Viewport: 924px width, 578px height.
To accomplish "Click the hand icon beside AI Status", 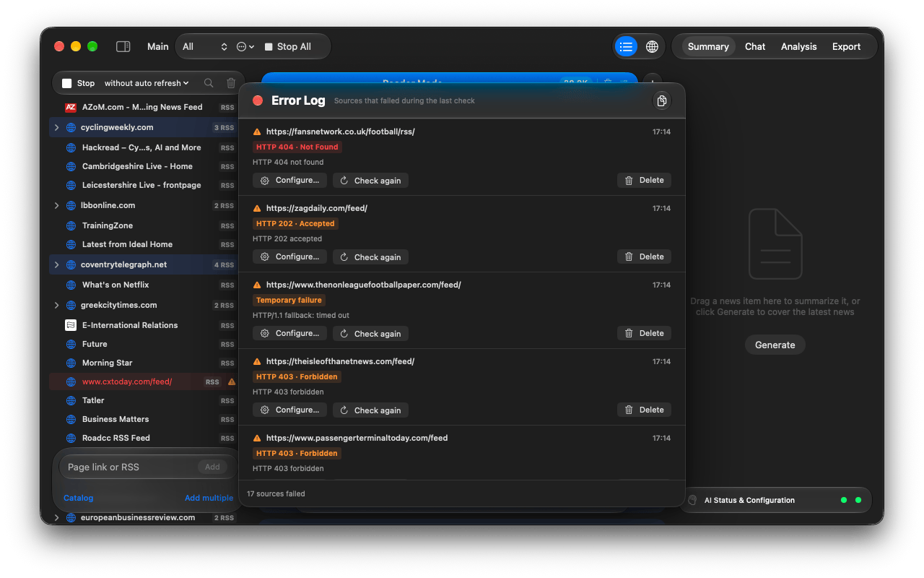I will click(x=692, y=500).
